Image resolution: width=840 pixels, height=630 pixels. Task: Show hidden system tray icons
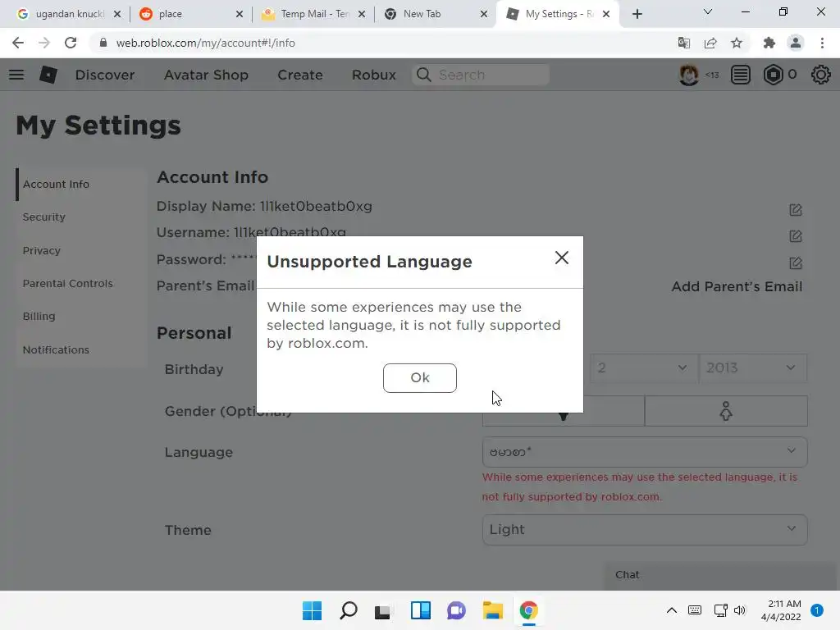[671, 610]
